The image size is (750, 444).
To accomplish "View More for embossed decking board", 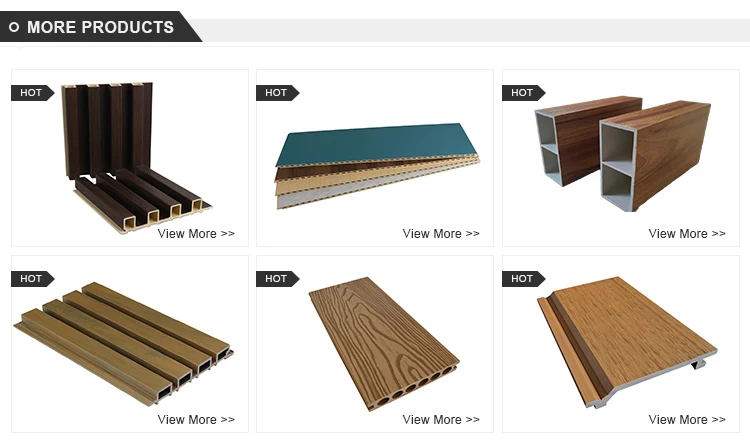I will tap(441, 420).
